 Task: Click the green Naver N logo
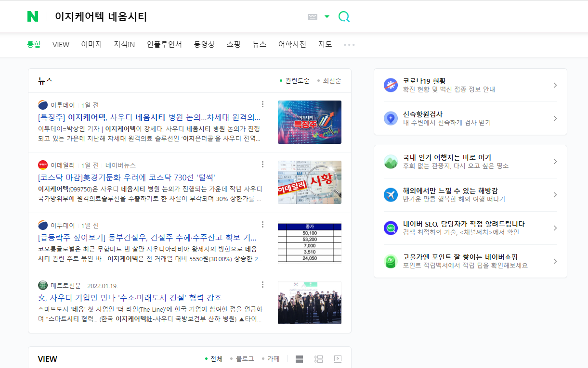tap(33, 17)
